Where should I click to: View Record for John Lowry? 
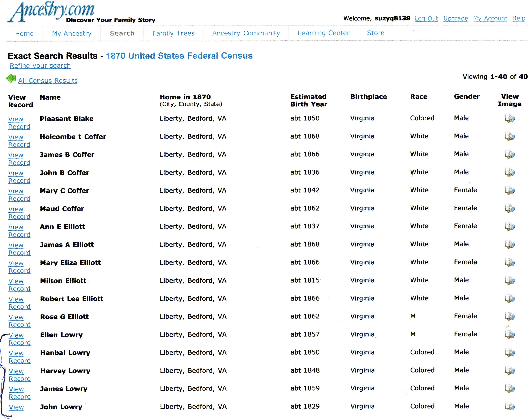pos(16,407)
